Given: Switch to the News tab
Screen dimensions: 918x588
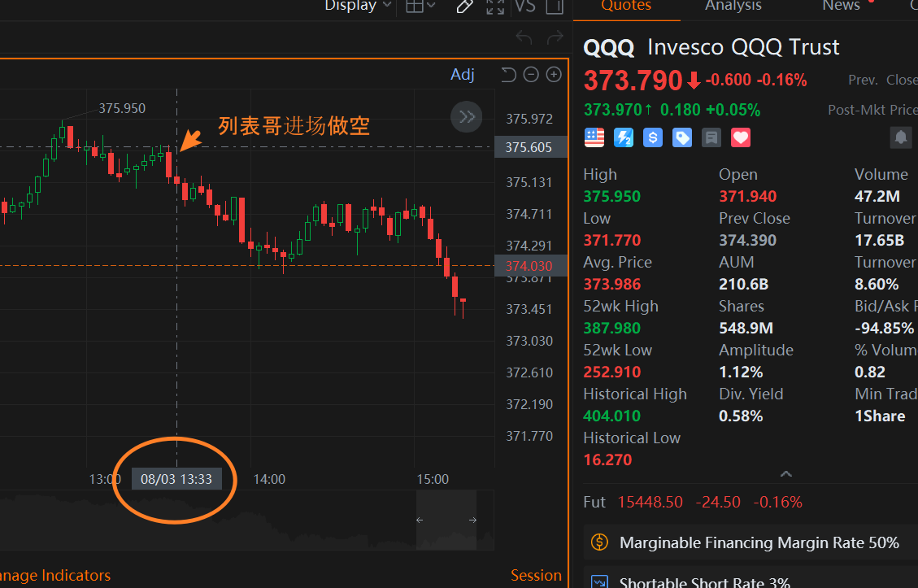Looking at the screenshot, I should 841,5.
